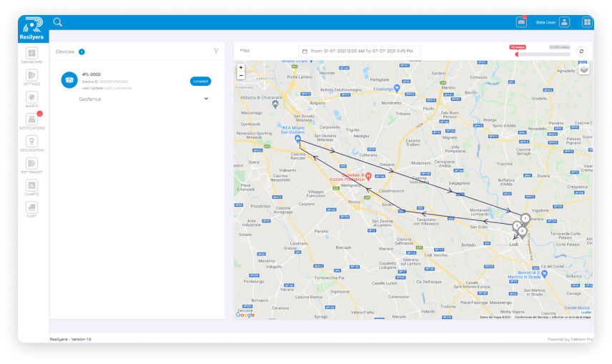Click the IKEA Milano San Giuliano pin
Image resolution: width=612 pixels, height=364 pixels.
[297, 139]
